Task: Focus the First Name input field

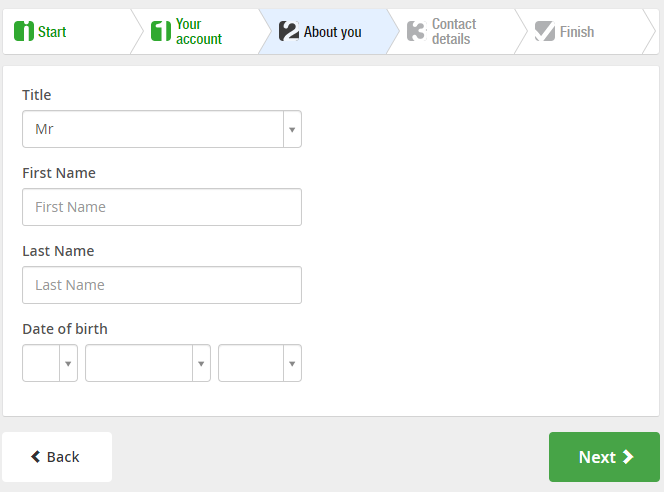Action: pyautogui.click(x=162, y=207)
